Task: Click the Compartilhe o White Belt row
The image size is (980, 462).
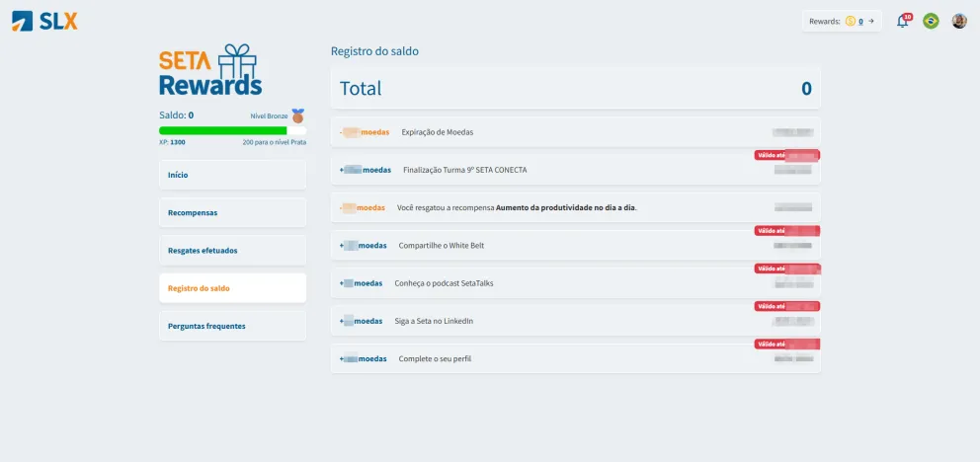Action: 576,246
